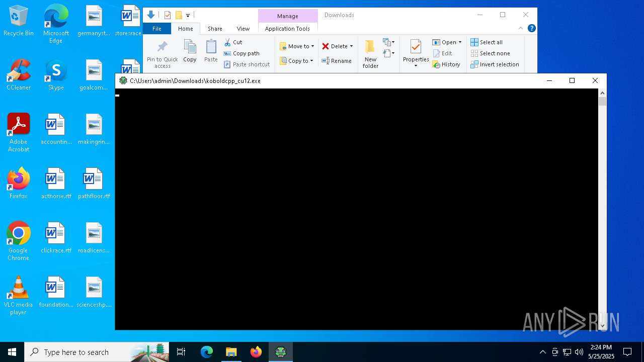
Task: Click console scrollbar up arrow
Action: (x=602, y=93)
